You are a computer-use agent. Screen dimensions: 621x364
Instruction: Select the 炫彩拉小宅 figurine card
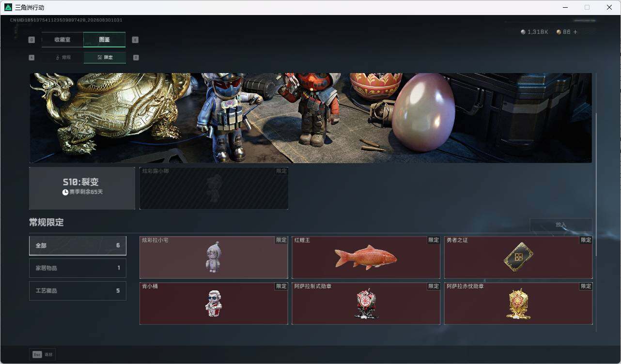coord(214,258)
